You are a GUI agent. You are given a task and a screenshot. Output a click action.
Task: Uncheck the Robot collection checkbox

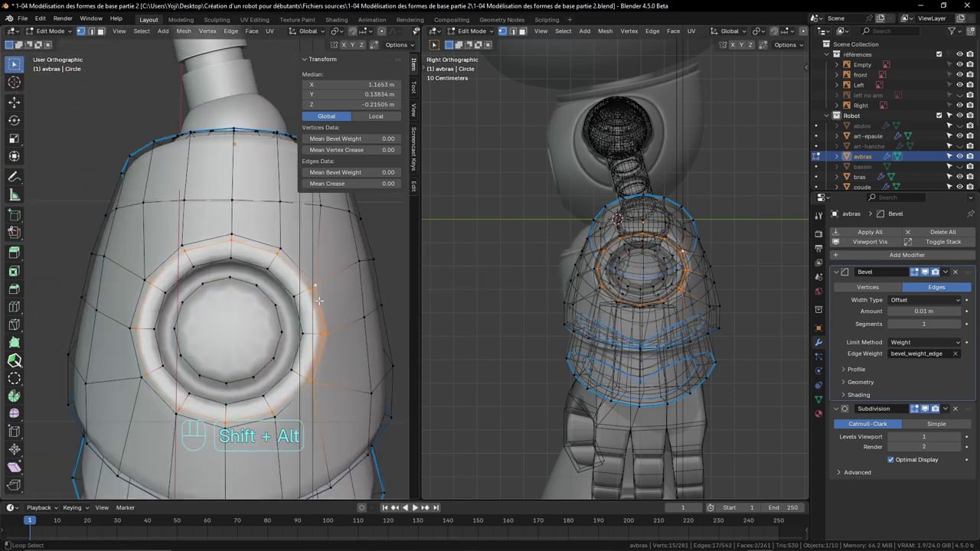click(939, 116)
